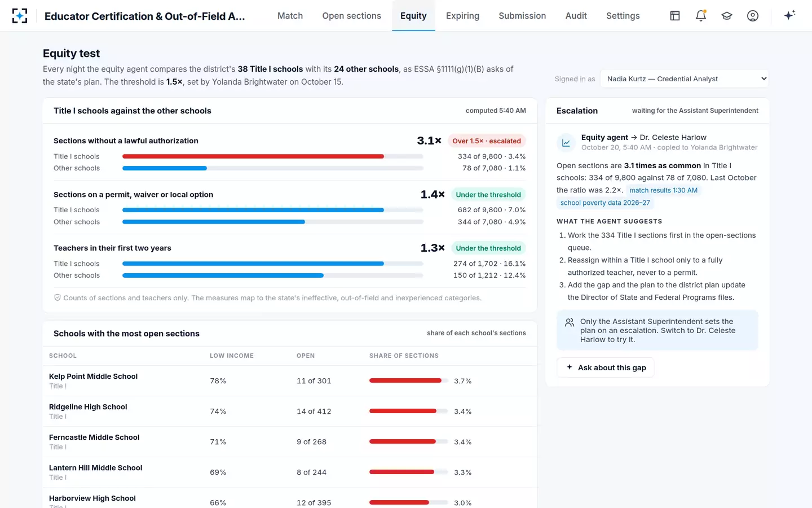Click the 1.4× ratio value
Screen dimensions: 812x508
433,194
